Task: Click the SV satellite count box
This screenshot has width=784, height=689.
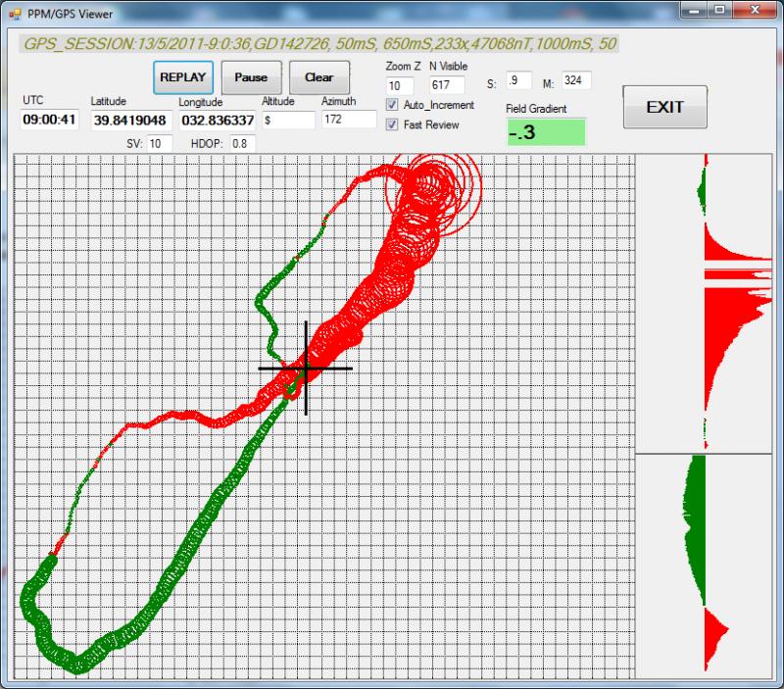Action: pos(160,143)
